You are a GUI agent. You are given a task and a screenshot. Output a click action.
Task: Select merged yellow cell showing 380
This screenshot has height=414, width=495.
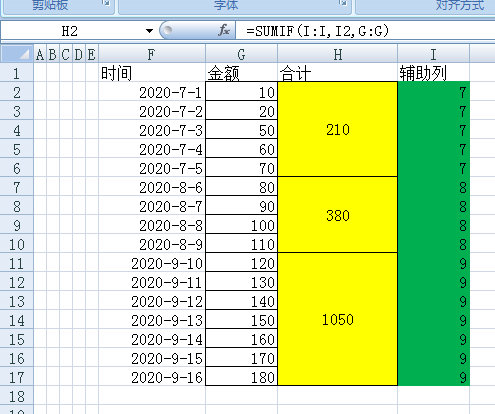pyautogui.click(x=337, y=215)
